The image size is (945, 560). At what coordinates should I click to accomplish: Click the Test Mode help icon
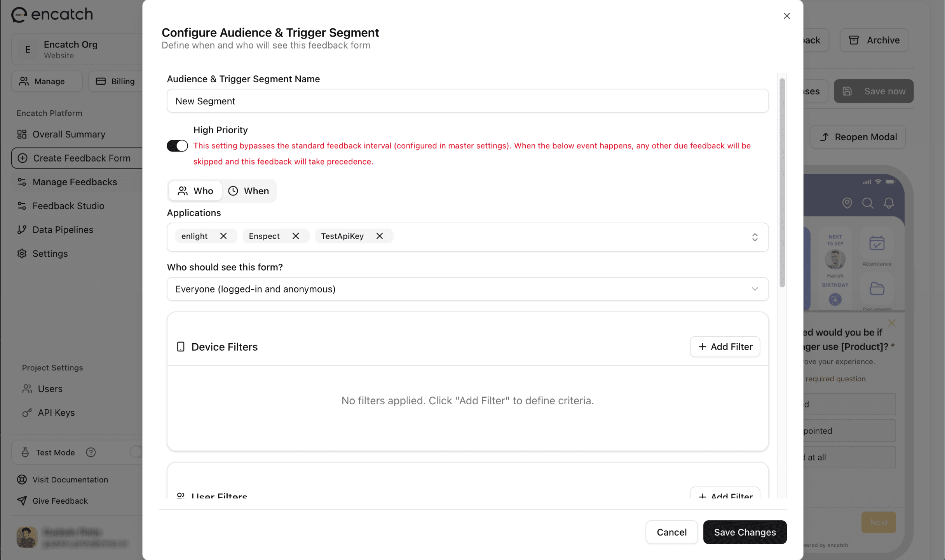click(91, 452)
